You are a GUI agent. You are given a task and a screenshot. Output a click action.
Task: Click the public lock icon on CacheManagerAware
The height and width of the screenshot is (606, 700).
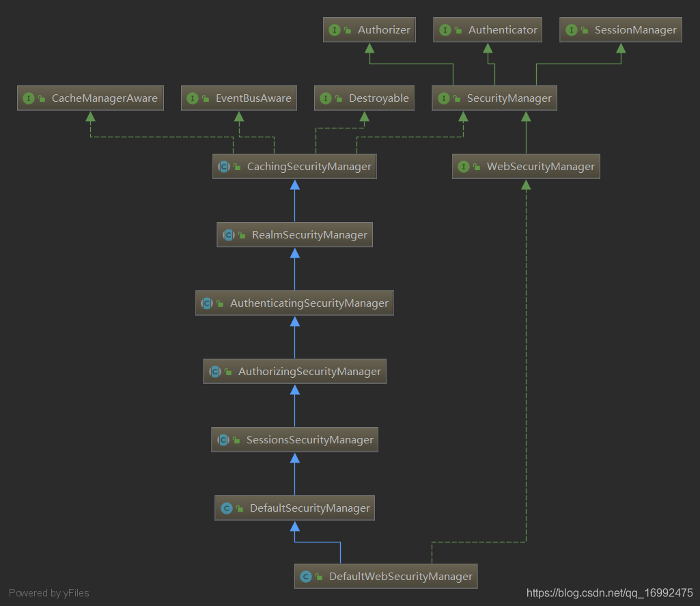(x=42, y=98)
